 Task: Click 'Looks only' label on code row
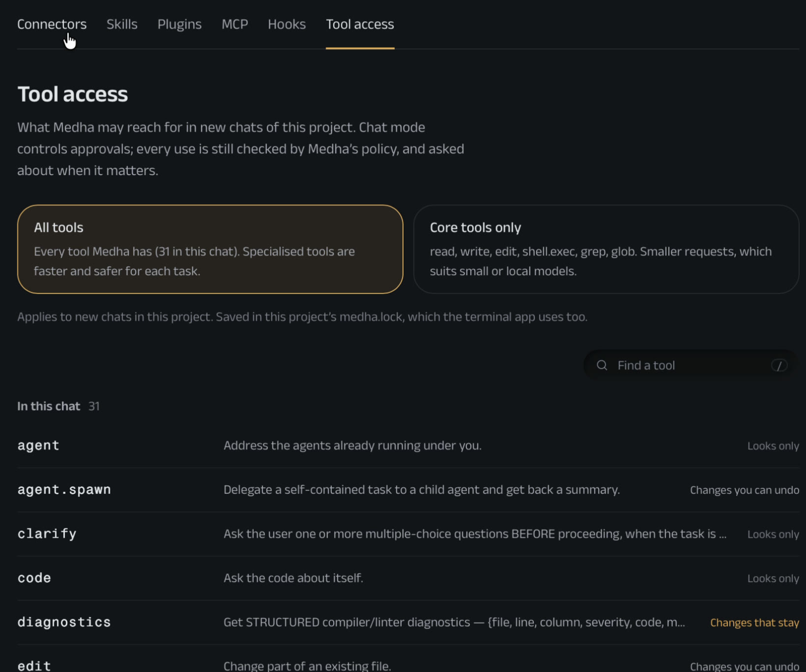(773, 579)
